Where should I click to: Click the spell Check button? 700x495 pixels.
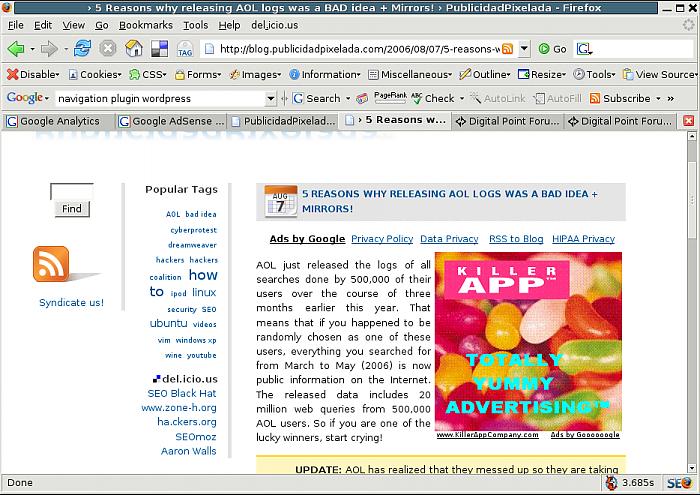(x=433, y=98)
